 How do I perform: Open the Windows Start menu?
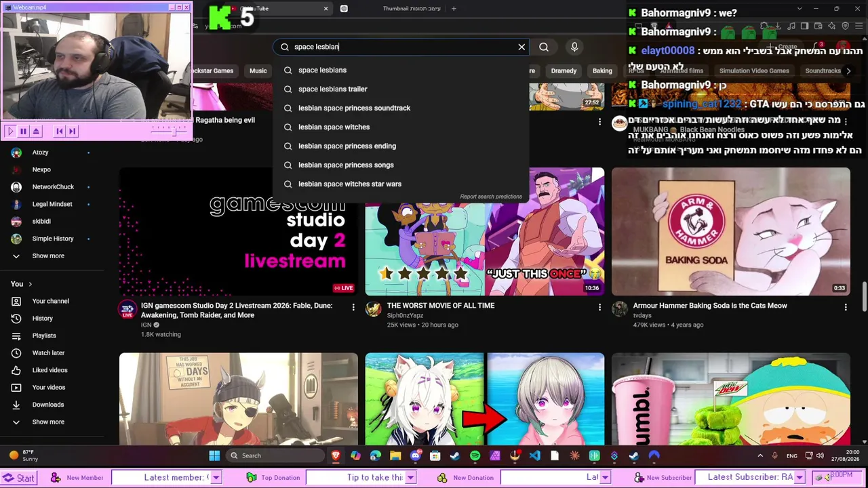(x=214, y=455)
